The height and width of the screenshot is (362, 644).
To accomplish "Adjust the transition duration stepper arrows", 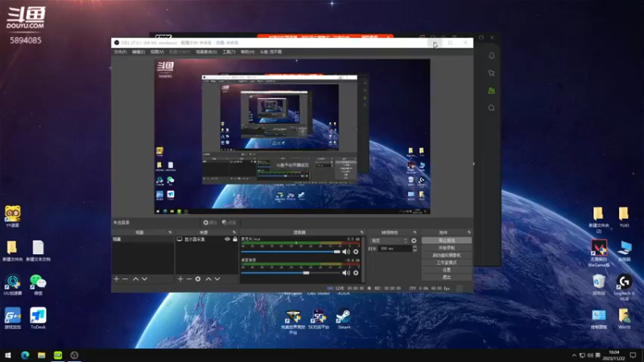I will (x=415, y=249).
